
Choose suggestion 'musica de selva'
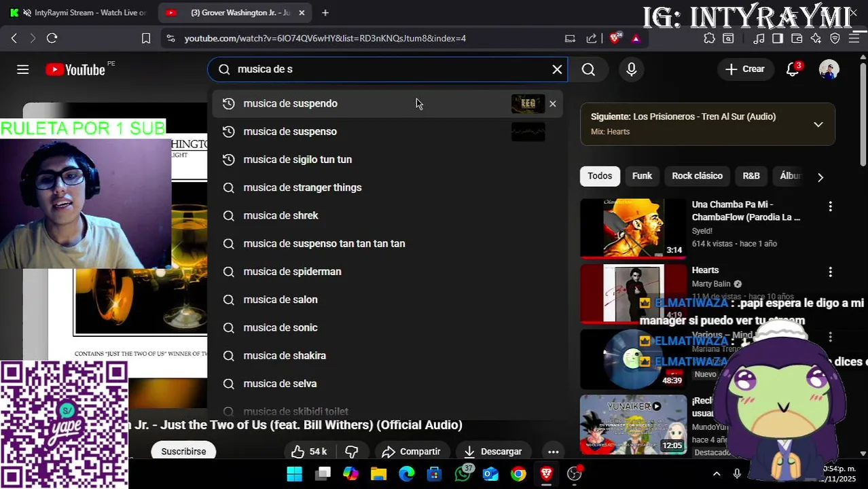pyautogui.click(x=387, y=384)
